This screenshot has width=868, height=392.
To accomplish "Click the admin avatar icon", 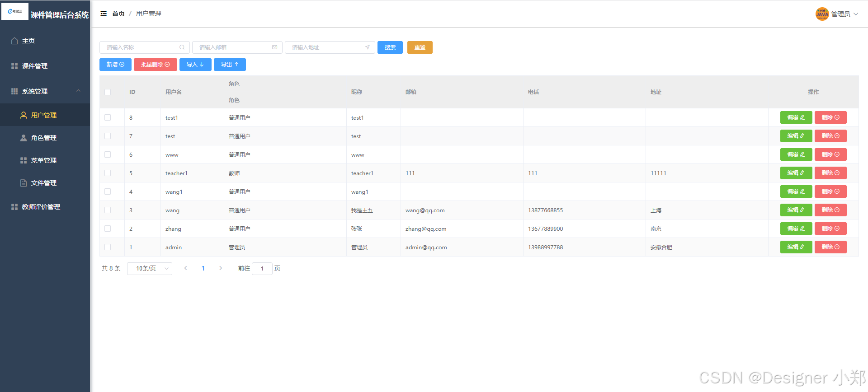I will [822, 14].
